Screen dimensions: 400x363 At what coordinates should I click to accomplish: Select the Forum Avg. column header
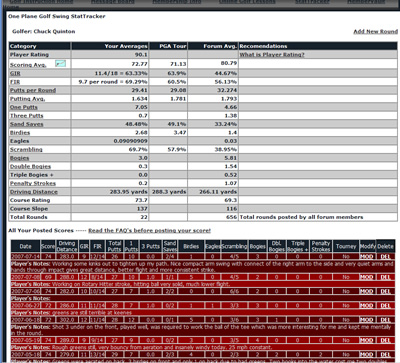[x=213, y=46]
